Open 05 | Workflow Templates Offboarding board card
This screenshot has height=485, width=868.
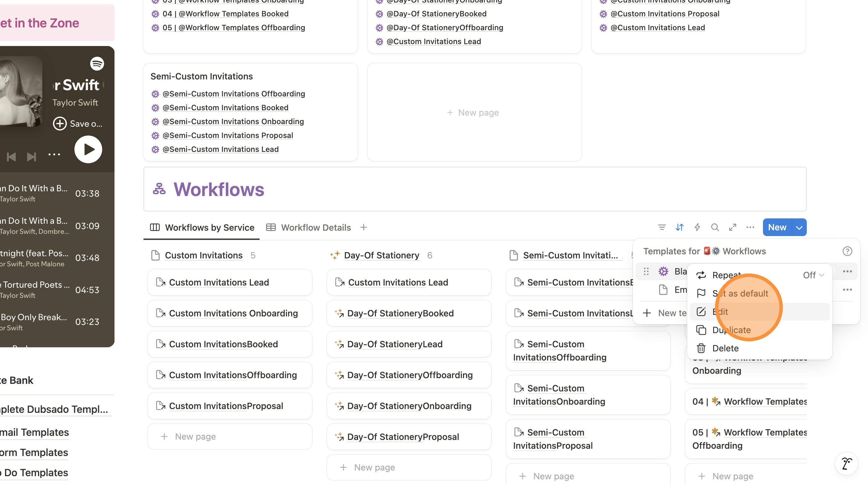pos(746,439)
